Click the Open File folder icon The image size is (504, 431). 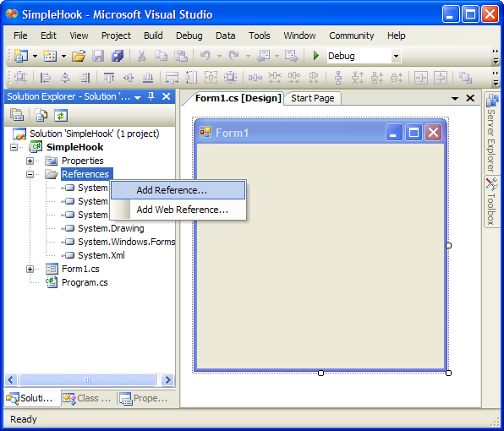tap(79, 56)
